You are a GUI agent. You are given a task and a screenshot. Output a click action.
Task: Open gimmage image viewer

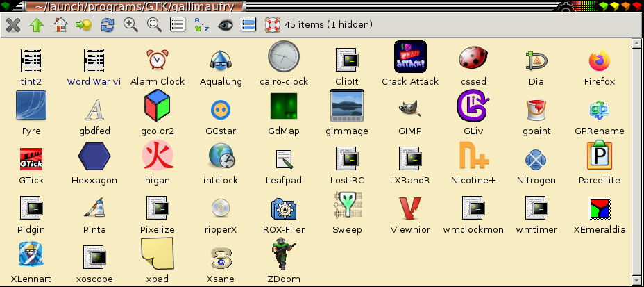point(347,106)
